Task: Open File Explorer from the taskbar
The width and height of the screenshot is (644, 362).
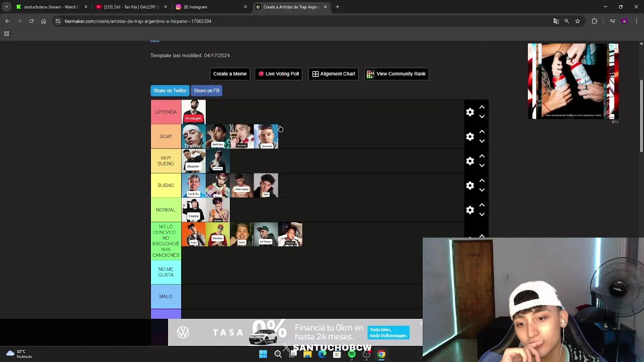Action: pyautogui.click(x=307, y=354)
